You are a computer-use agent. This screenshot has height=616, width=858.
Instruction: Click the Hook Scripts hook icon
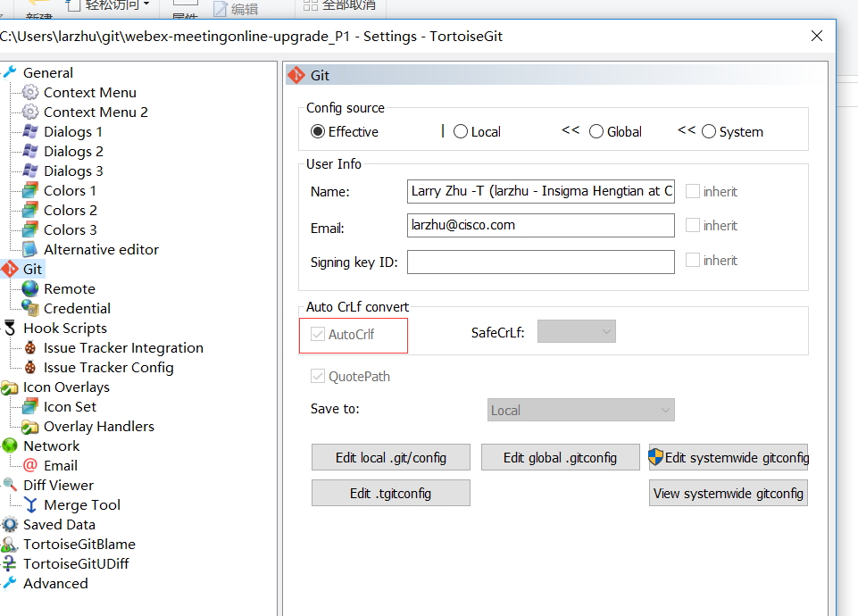click(x=10, y=328)
